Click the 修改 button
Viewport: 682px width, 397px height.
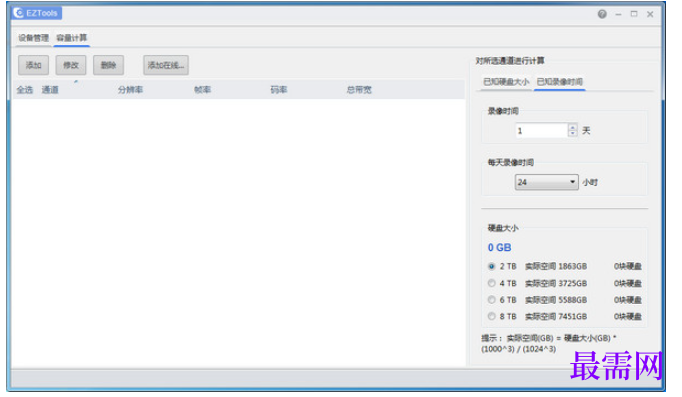(x=71, y=65)
